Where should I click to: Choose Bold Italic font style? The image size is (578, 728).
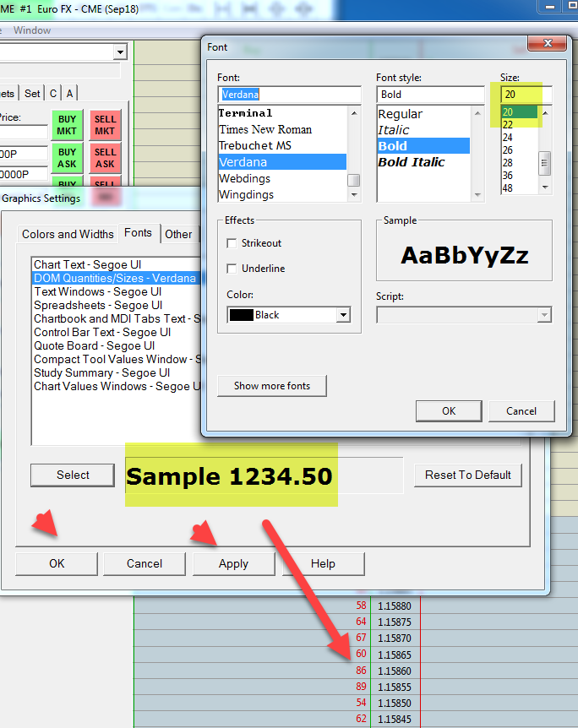pos(423,162)
